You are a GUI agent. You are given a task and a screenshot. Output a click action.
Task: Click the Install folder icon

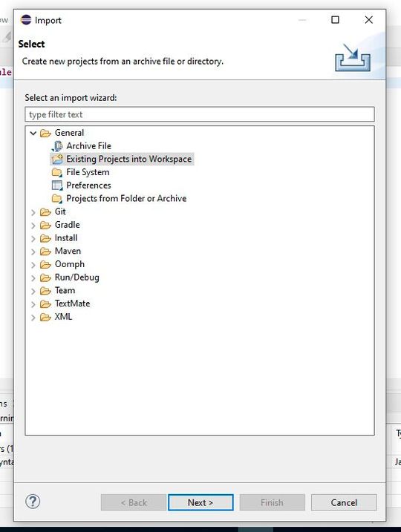45,238
